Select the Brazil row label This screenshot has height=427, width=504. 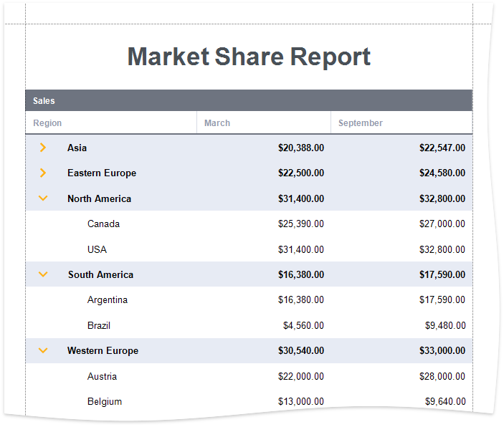[x=99, y=325]
